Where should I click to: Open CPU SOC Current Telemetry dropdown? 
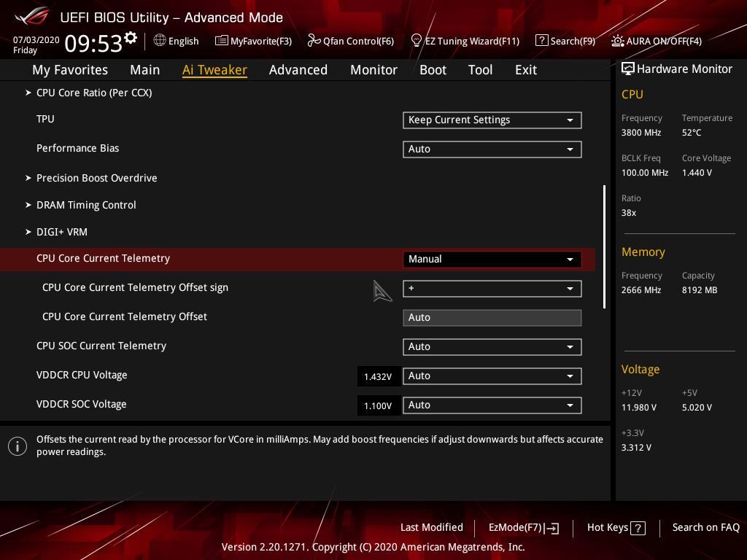coord(492,346)
